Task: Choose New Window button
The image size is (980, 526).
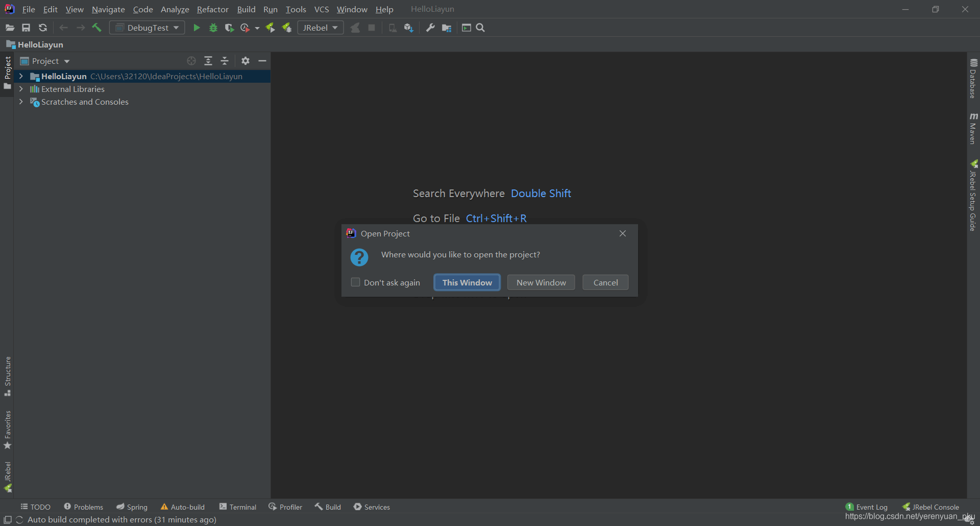Action: (x=541, y=282)
